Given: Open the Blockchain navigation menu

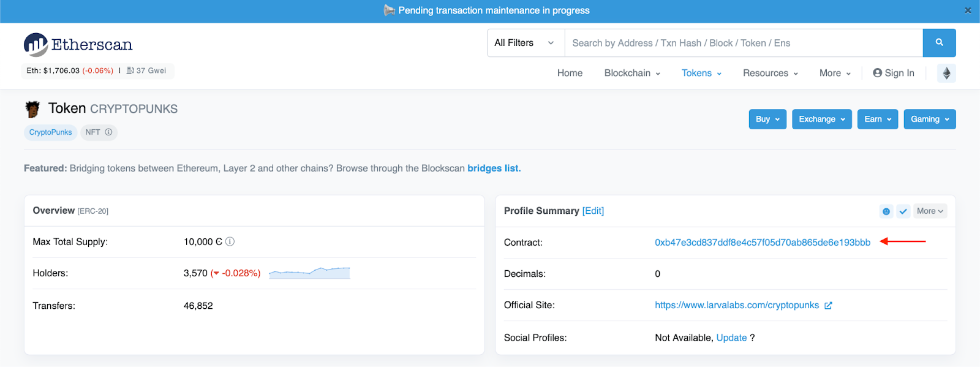Looking at the screenshot, I should click(x=632, y=74).
